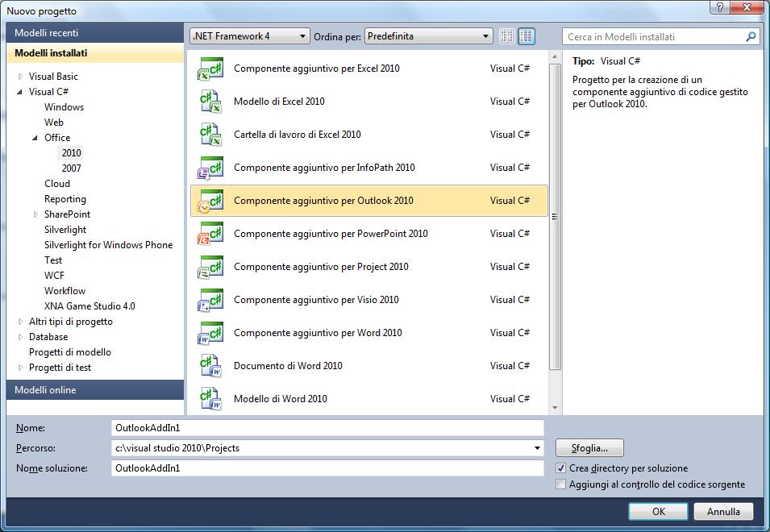The height and width of the screenshot is (532, 770).
Task: Open the Ordina per Predefinita dropdown
Action: (429, 36)
